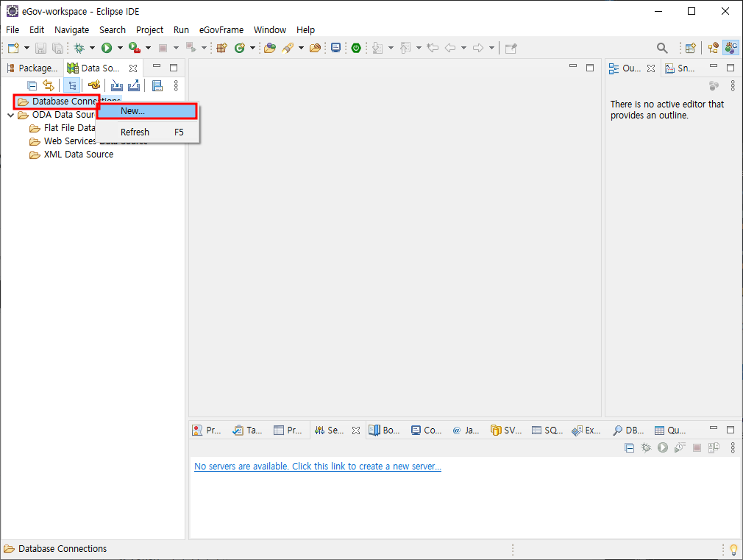Choose New... in the context menu
The width and height of the screenshot is (743, 560).
(147, 111)
